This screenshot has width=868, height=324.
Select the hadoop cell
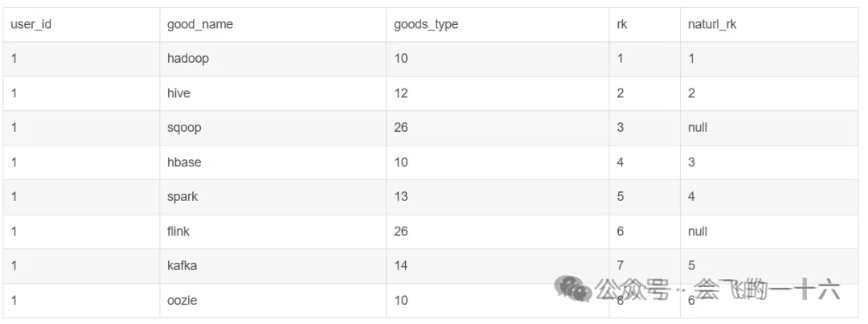188,59
